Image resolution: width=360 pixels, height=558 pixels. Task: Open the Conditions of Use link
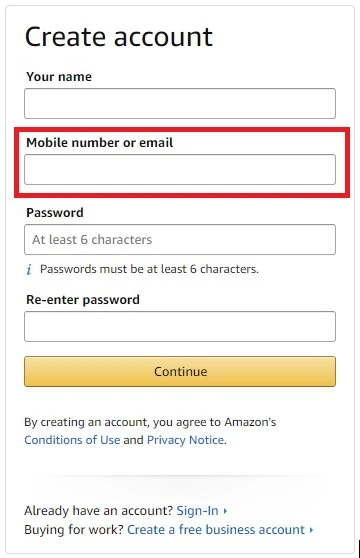[x=72, y=440]
